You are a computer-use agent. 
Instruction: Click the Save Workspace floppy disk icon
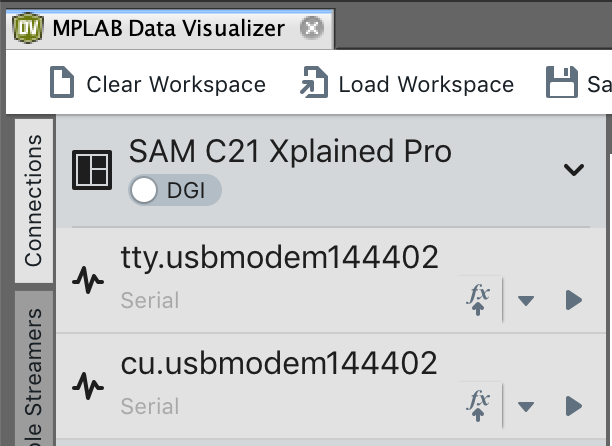tap(563, 83)
